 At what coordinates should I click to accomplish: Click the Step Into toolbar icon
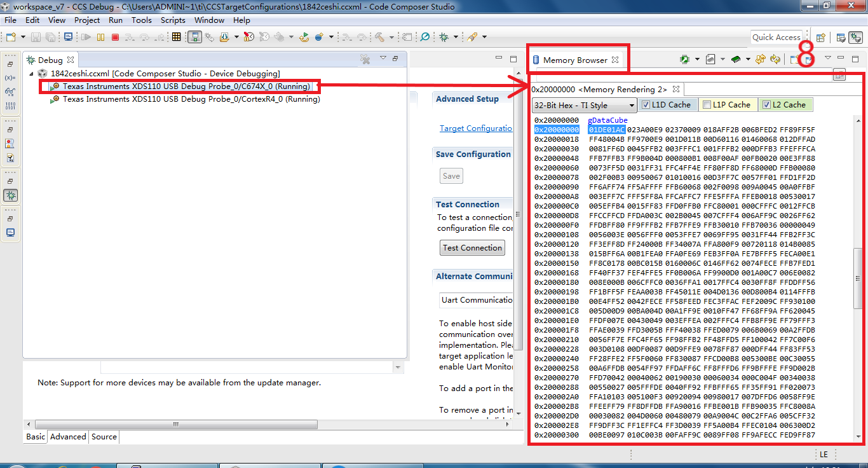[x=130, y=37]
